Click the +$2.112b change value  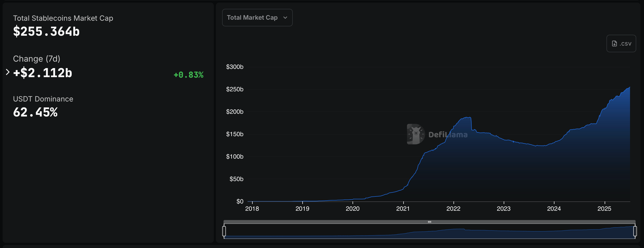(43, 73)
